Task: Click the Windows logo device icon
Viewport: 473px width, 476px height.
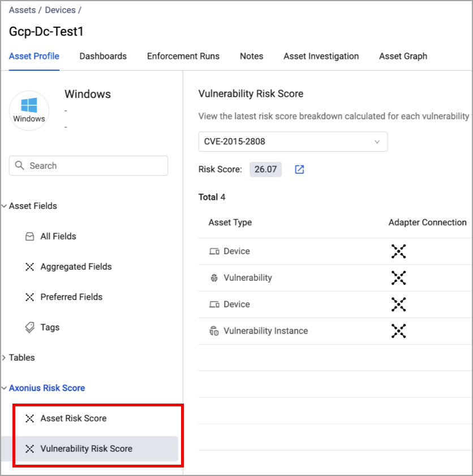Action: coord(29,110)
